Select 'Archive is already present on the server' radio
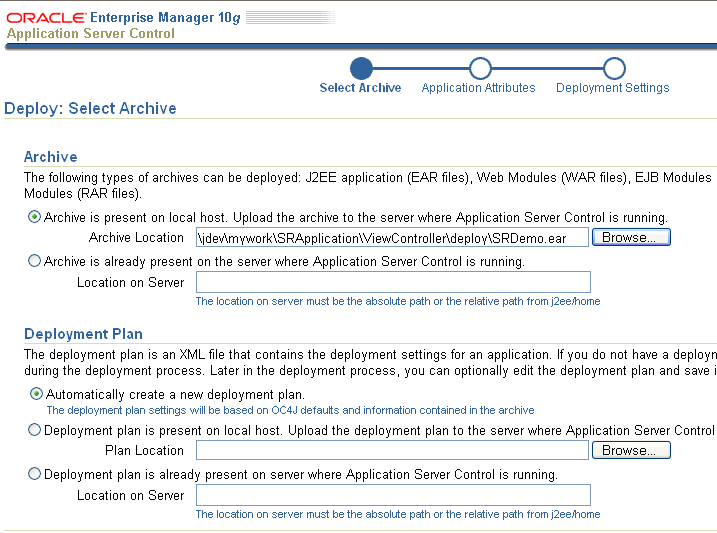Viewport: 717px width, 533px height. pos(34,261)
